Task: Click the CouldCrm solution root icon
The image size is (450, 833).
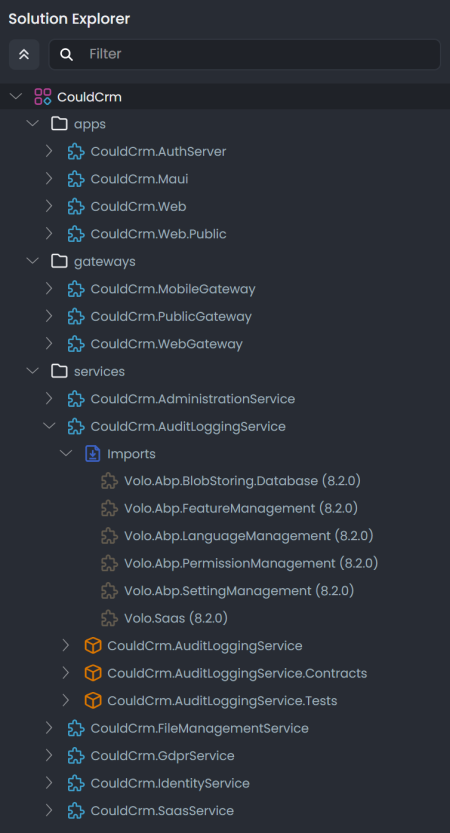Action: [x=43, y=97]
